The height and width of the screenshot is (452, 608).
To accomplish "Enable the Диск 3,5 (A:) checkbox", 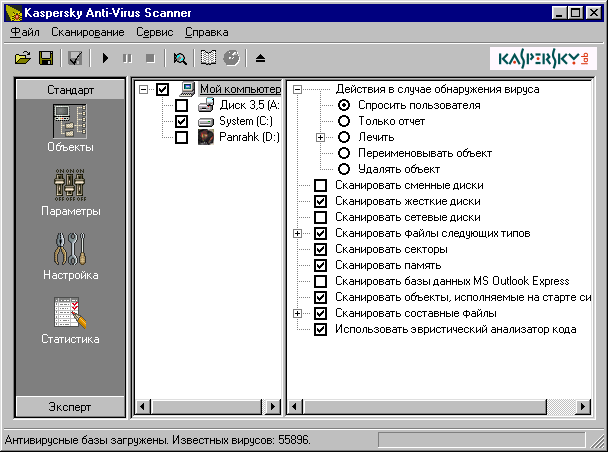I will coord(181,105).
